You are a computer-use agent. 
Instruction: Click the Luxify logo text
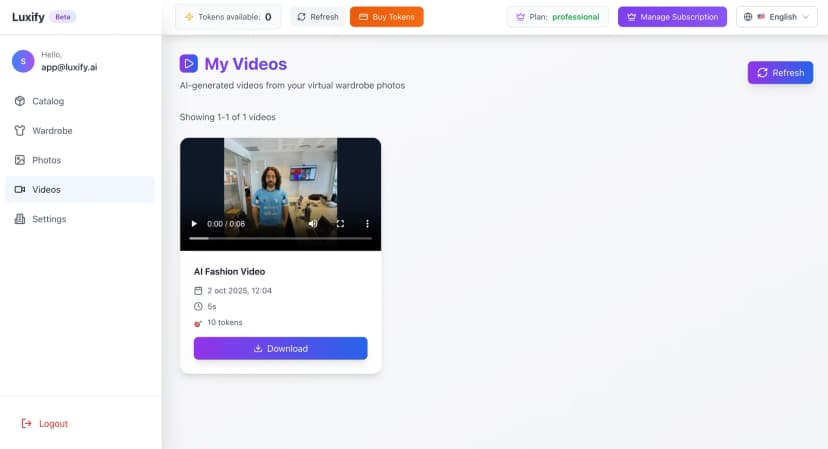27,17
